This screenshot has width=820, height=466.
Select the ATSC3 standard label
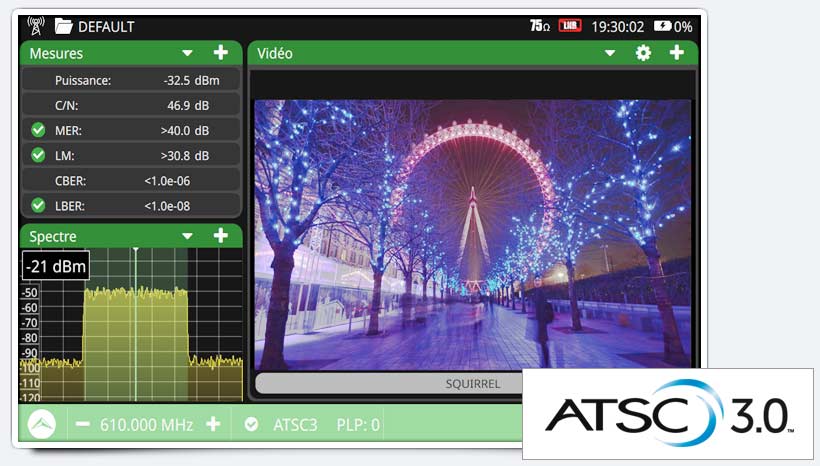(295, 425)
